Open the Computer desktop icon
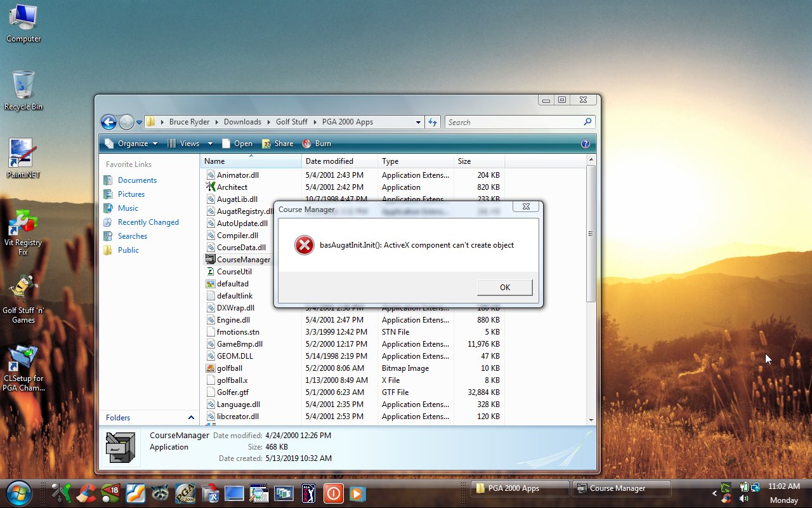 23,23
